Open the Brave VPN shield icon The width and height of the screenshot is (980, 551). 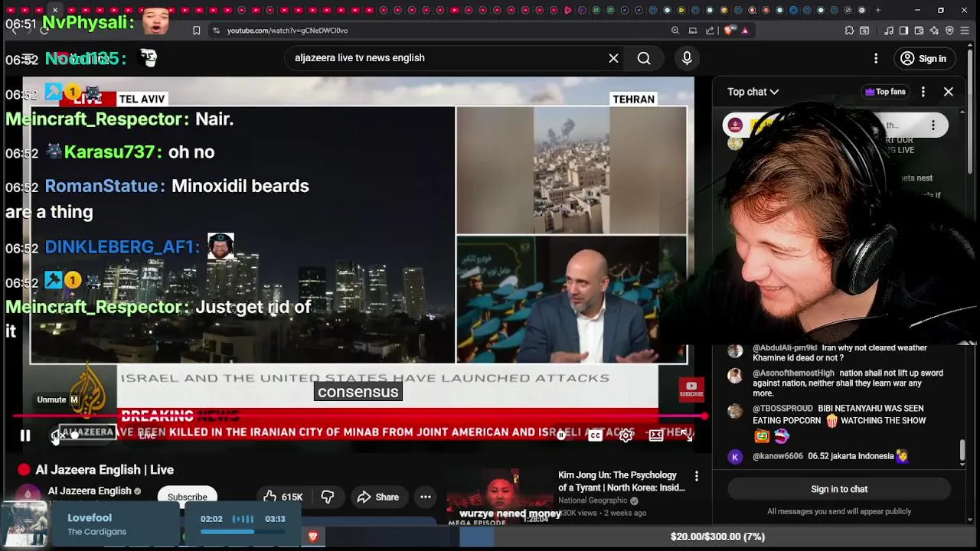949,31
